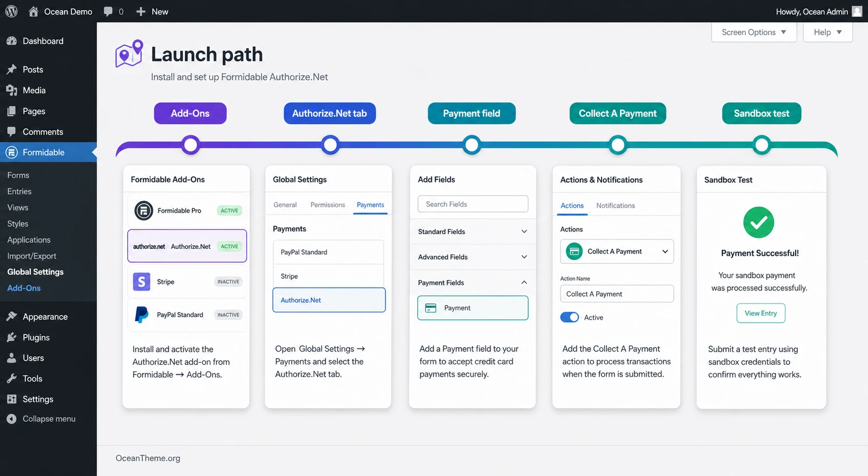Click the Formidable logo icon in sidebar
Image resolution: width=868 pixels, height=476 pixels.
pyautogui.click(x=11, y=152)
